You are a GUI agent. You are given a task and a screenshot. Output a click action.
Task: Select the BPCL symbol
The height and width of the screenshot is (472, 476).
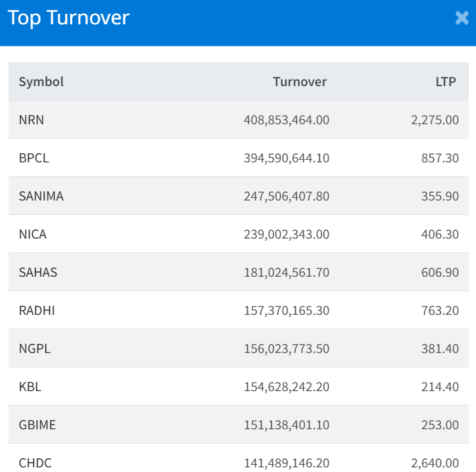point(34,158)
